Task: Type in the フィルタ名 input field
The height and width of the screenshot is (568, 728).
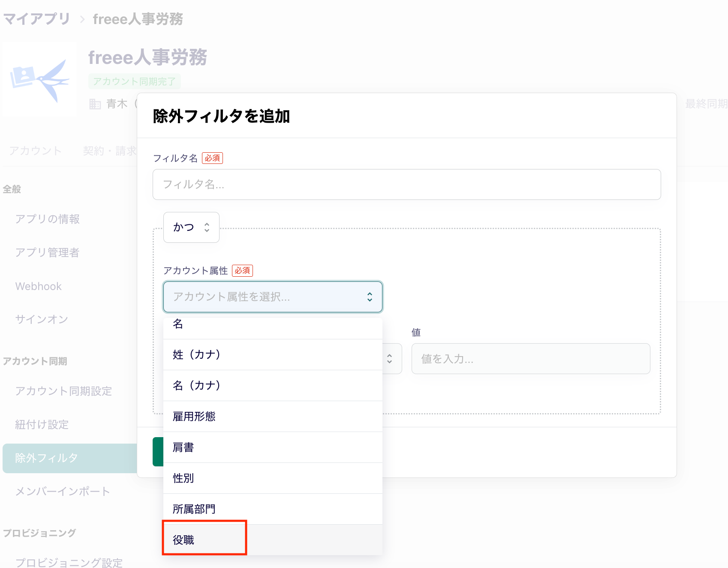Action: click(406, 184)
